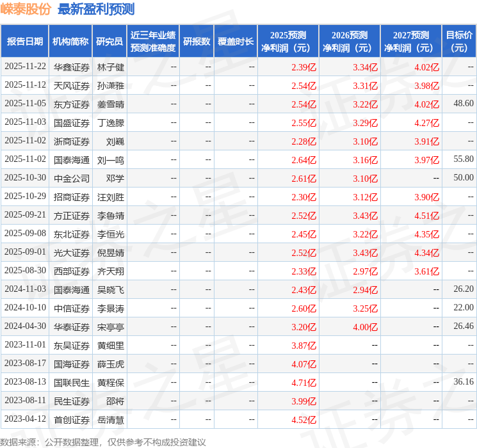
Task: Click analyst name 林子健
Action: [x=110, y=67]
